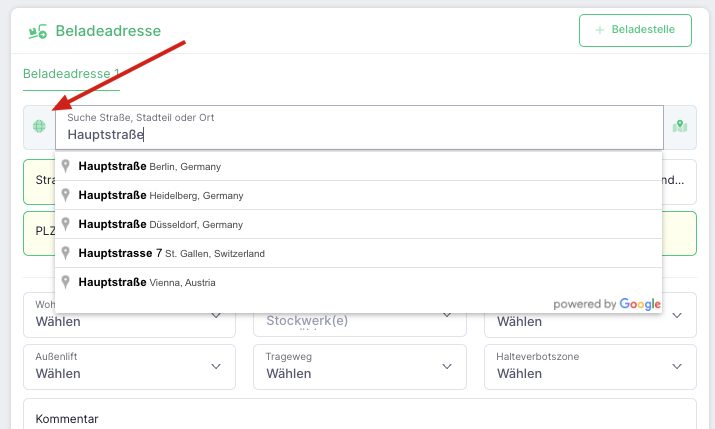Viewport: 715px width, 429px height.
Task: Open the Stockwerk(e) dropdown chevron
Action: click(447, 315)
